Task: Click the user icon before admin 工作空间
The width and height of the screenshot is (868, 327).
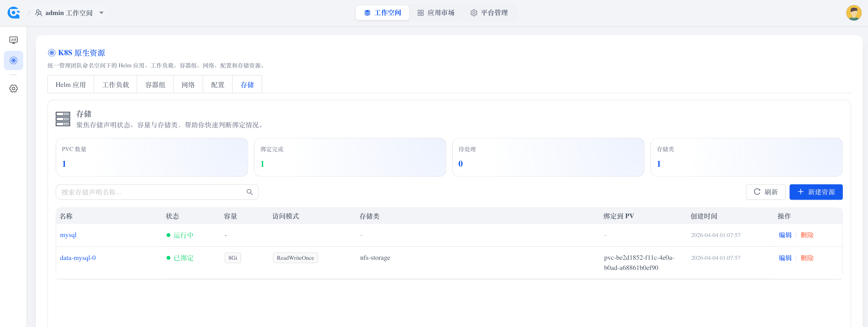Action: click(x=38, y=13)
